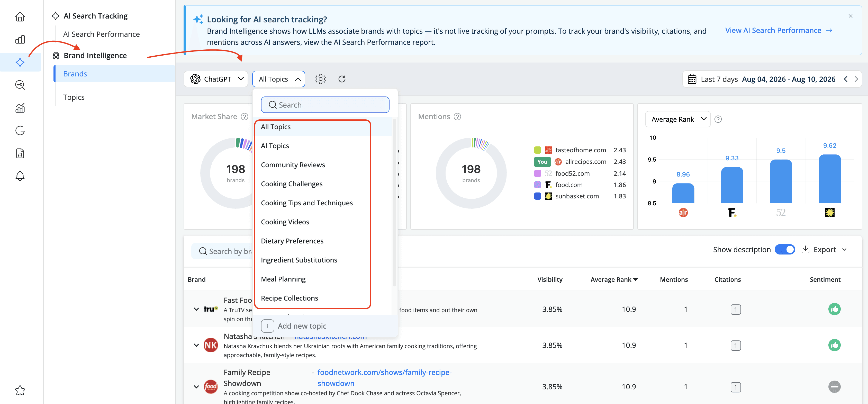Click the 9.62 bar in Average Rank chart
The width and height of the screenshot is (868, 404).
pos(830,179)
